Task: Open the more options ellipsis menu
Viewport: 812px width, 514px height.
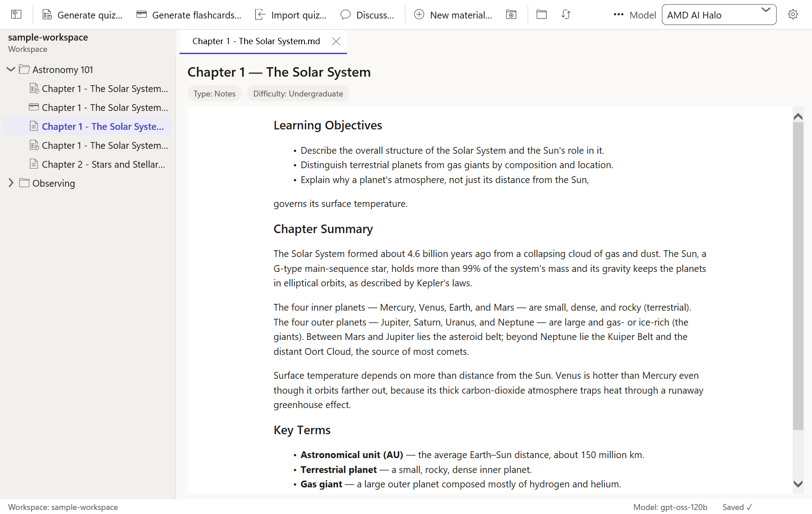Action: (x=618, y=14)
